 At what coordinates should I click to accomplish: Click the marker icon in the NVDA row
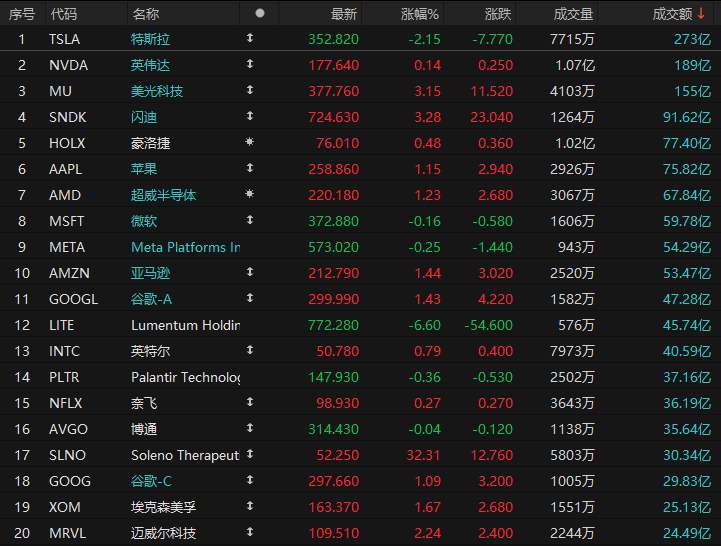click(x=250, y=64)
